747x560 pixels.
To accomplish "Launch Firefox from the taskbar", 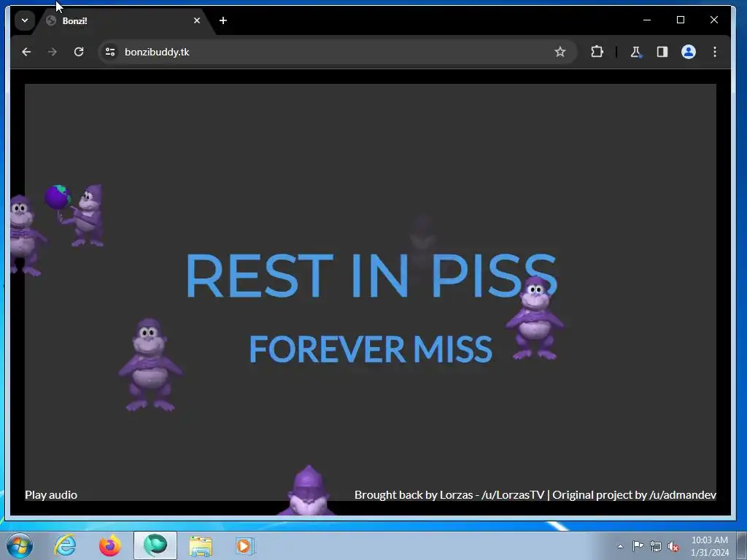I will click(110, 545).
